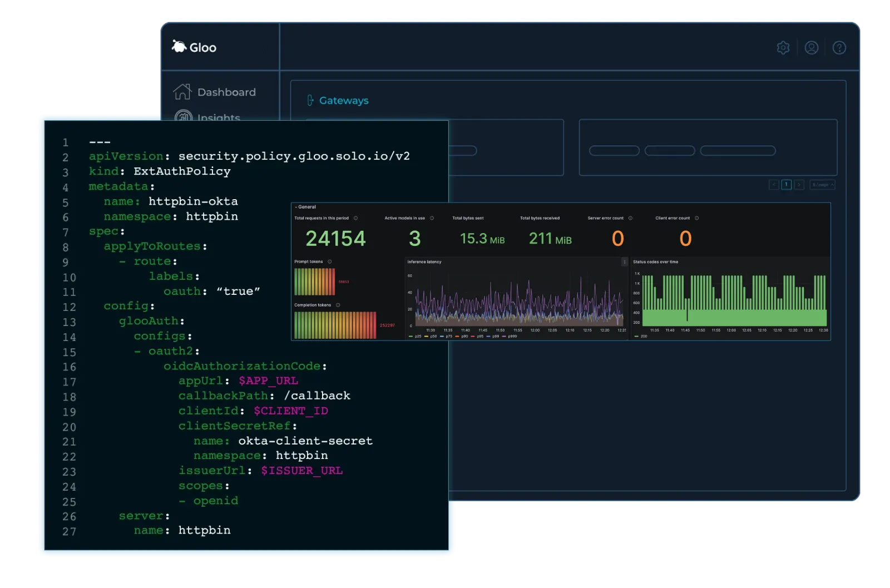Click info icon beside Client error count
The image size is (890, 588).
(x=696, y=218)
